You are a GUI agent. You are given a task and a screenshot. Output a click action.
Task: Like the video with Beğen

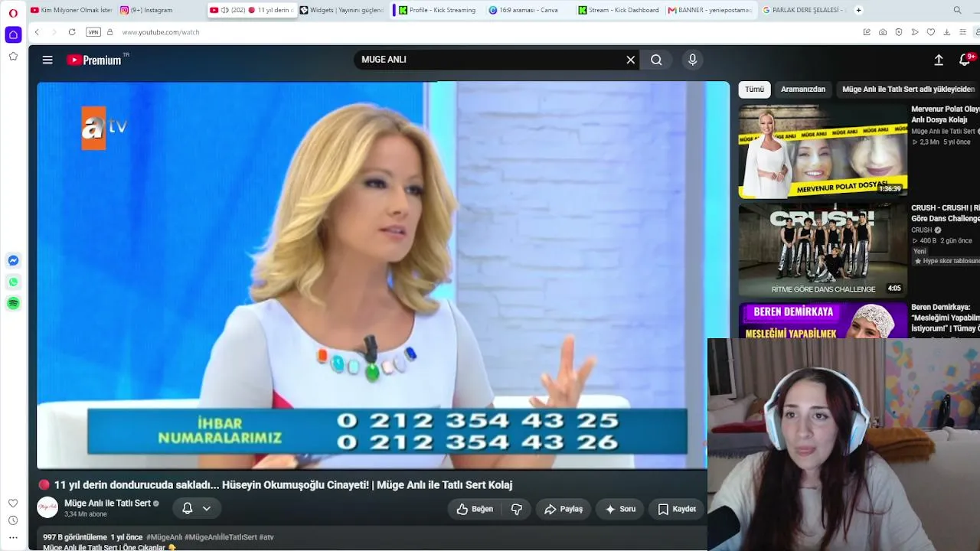point(475,509)
